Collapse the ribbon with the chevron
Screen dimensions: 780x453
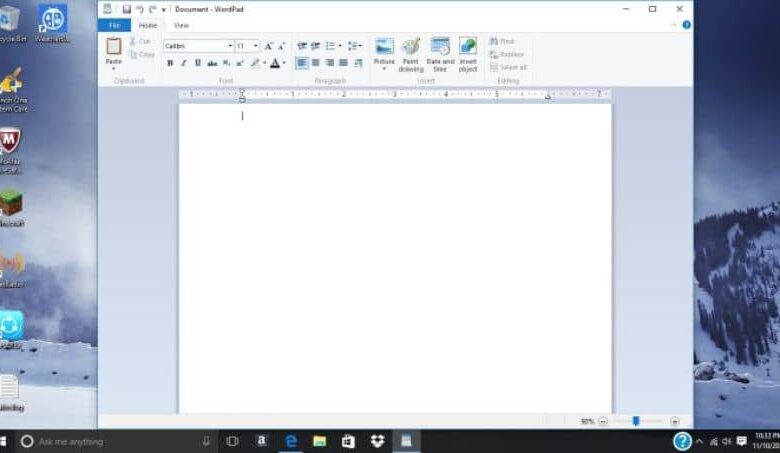(x=674, y=25)
